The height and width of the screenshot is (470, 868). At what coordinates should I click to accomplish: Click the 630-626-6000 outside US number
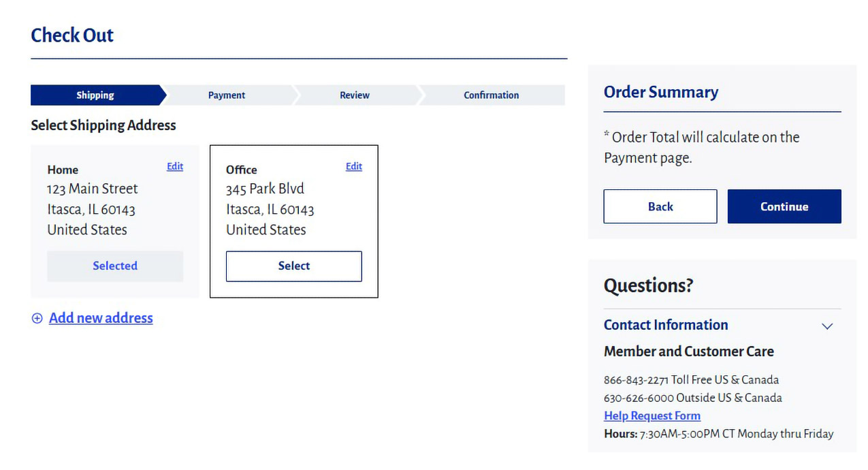pyautogui.click(x=638, y=398)
